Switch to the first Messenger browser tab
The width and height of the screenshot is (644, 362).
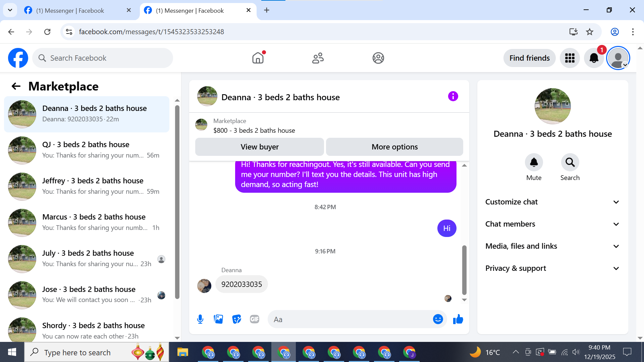[70, 10]
